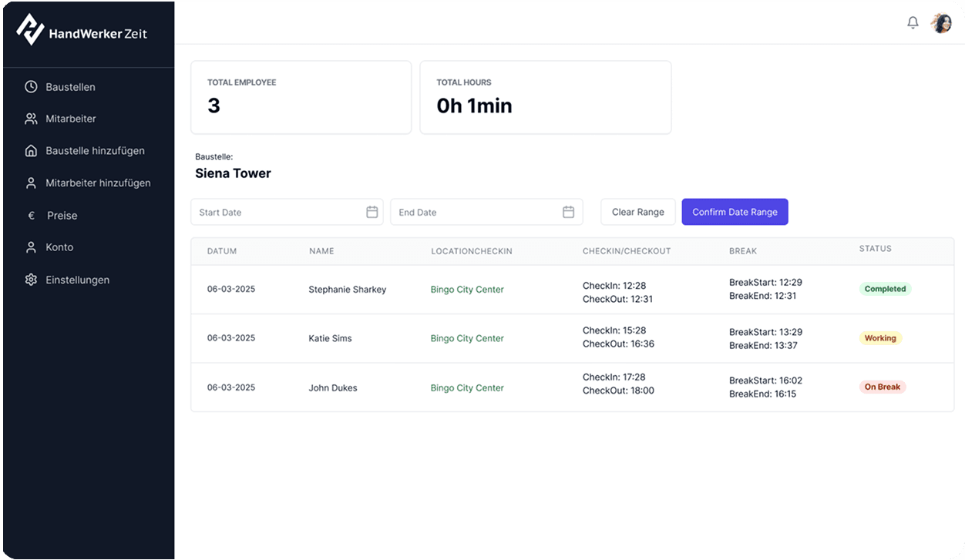Open Bingo City Center link for Stephanie Sharkey
965x560 pixels.
467,290
